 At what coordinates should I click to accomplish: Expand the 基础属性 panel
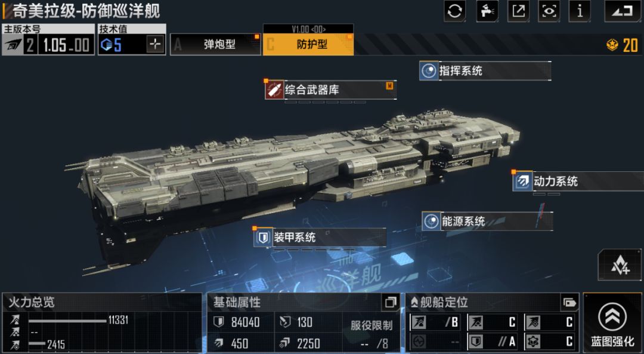[x=390, y=303]
